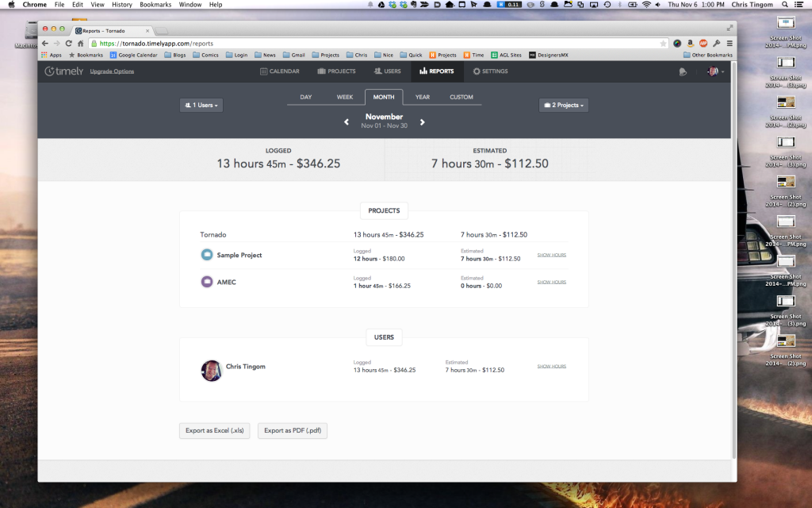Switch report range to Day
The image size is (812, 508).
pyautogui.click(x=306, y=97)
